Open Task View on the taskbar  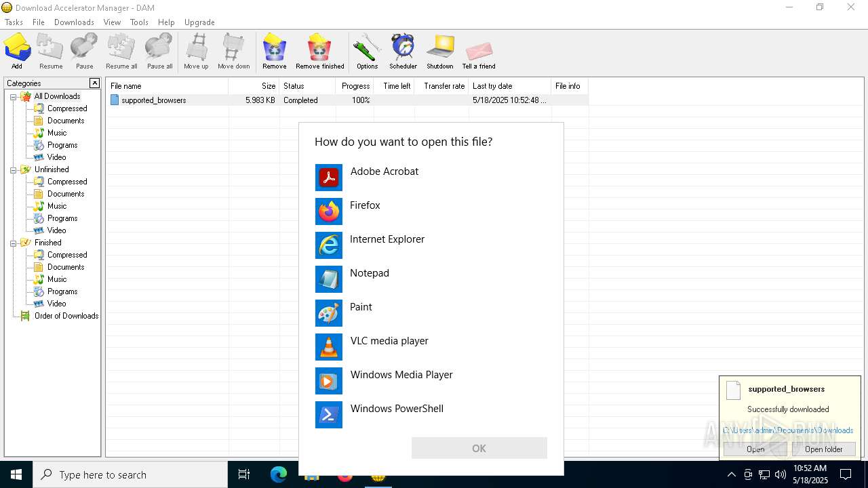pos(244,474)
